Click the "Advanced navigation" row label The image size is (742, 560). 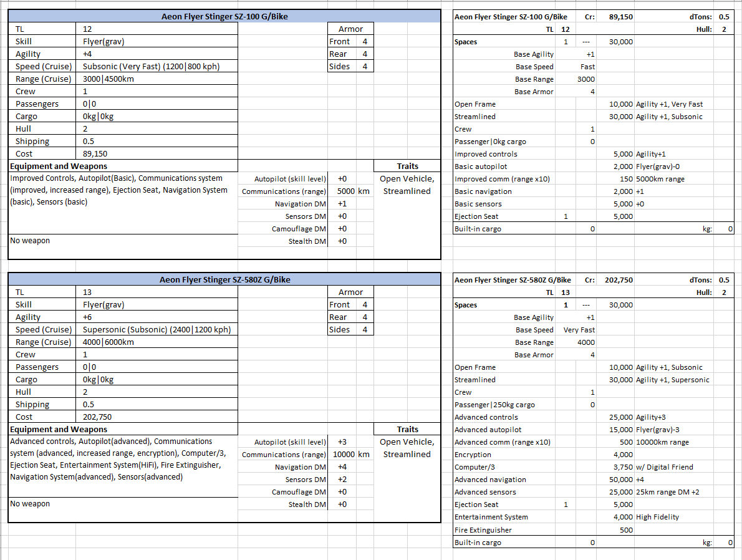point(490,480)
